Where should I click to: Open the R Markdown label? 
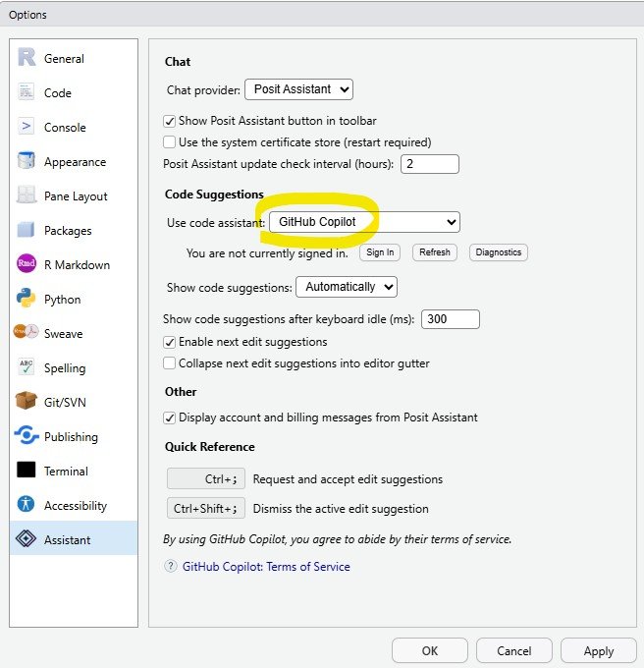tap(77, 265)
